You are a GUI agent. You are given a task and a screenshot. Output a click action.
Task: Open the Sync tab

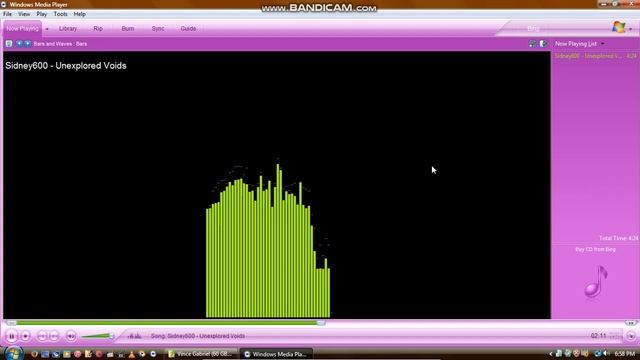(x=158, y=29)
